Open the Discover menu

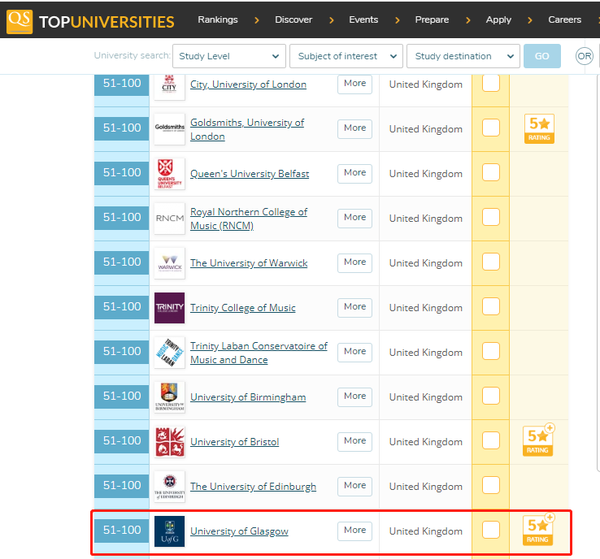coord(293,20)
